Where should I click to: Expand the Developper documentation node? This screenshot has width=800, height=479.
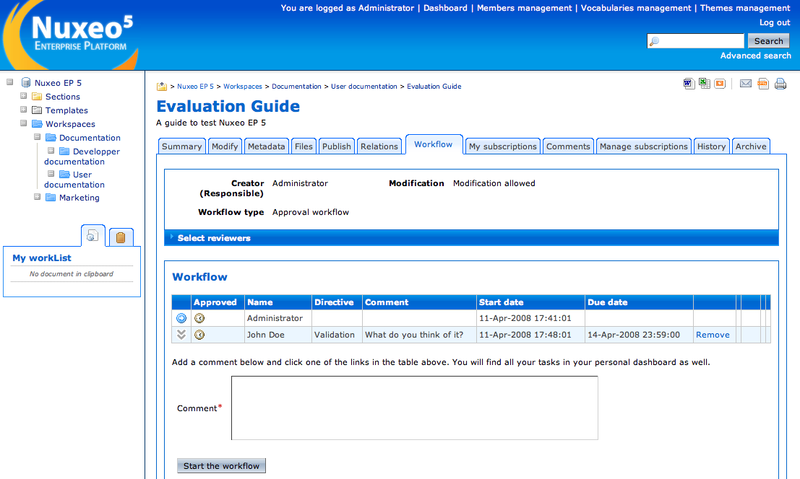tap(51, 150)
